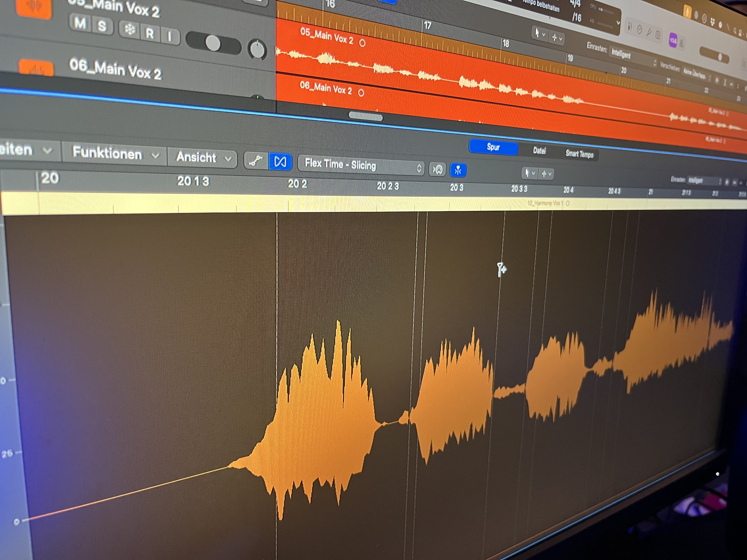This screenshot has width=747, height=560.
Task: Click editor ruler at position 20 3
Action: [456, 188]
